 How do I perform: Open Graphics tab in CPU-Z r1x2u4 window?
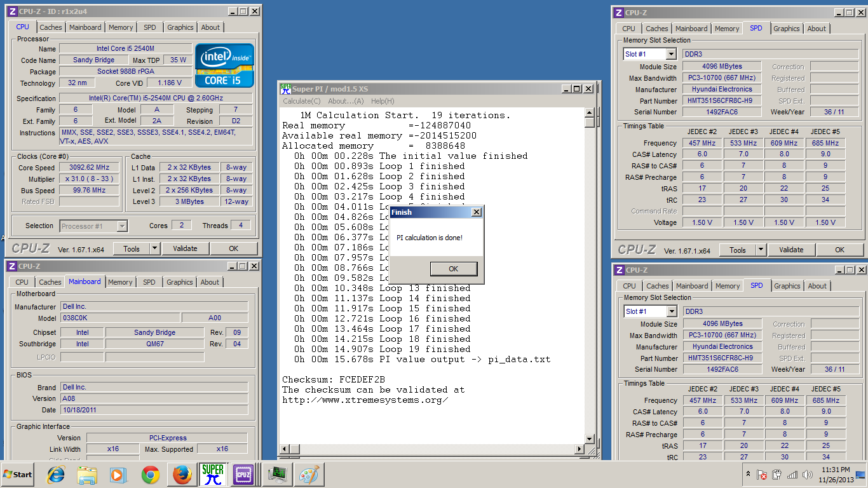(180, 27)
